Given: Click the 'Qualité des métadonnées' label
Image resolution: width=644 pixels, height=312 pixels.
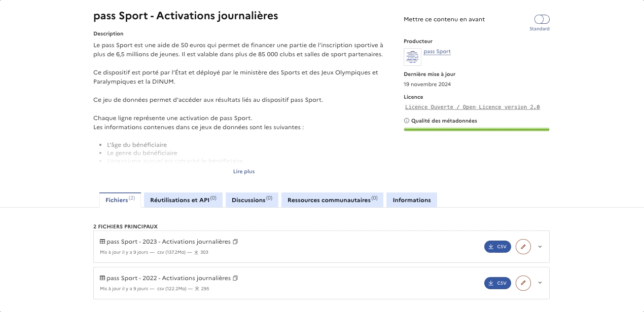Looking at the screenshot, I should tap(444, 121).
